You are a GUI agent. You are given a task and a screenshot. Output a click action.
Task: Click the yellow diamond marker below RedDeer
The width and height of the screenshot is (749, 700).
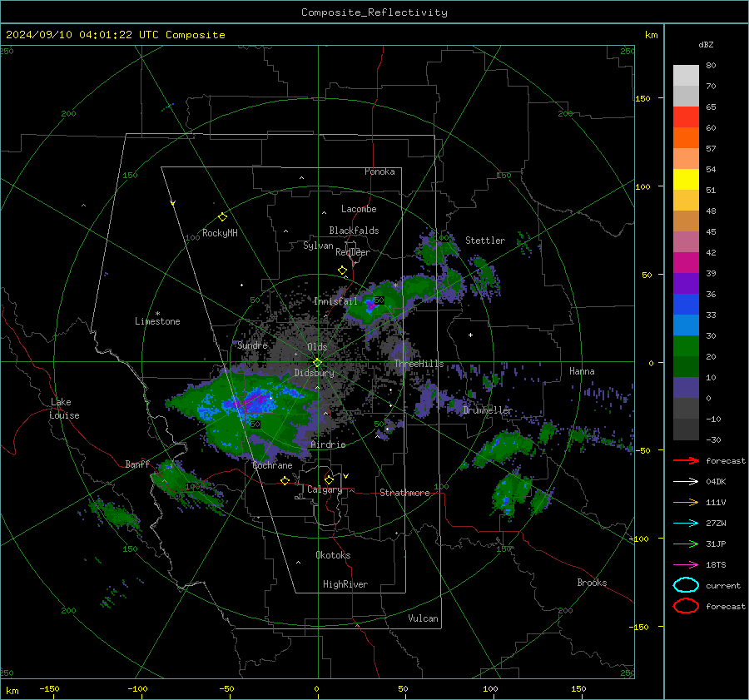tap(342, 271)
